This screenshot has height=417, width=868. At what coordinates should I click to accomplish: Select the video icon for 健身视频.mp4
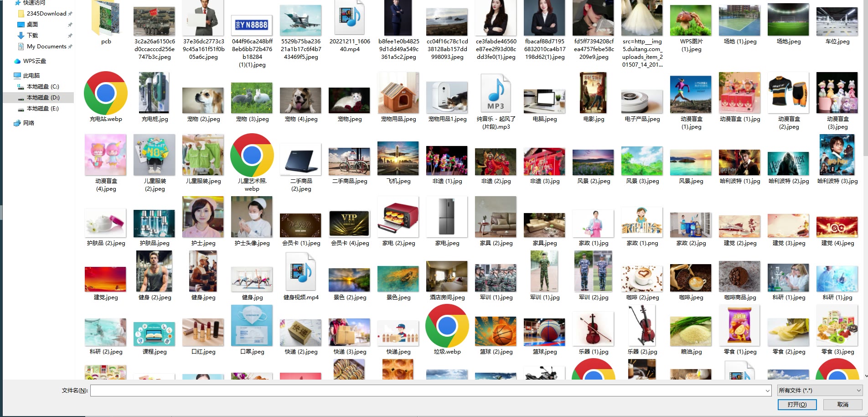301,271
